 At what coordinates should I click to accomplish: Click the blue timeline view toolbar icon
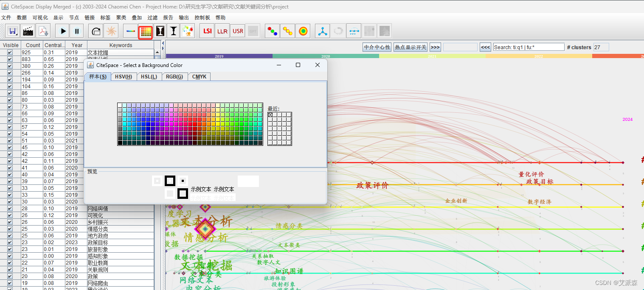coord(353,31)
